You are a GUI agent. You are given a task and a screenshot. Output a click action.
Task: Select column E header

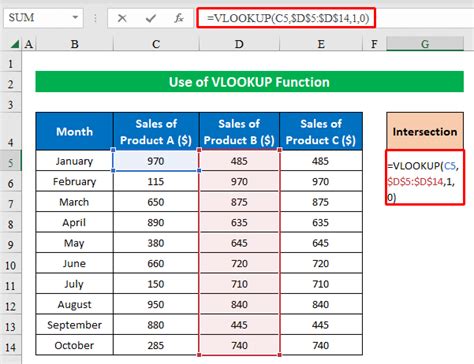[321, 44]
